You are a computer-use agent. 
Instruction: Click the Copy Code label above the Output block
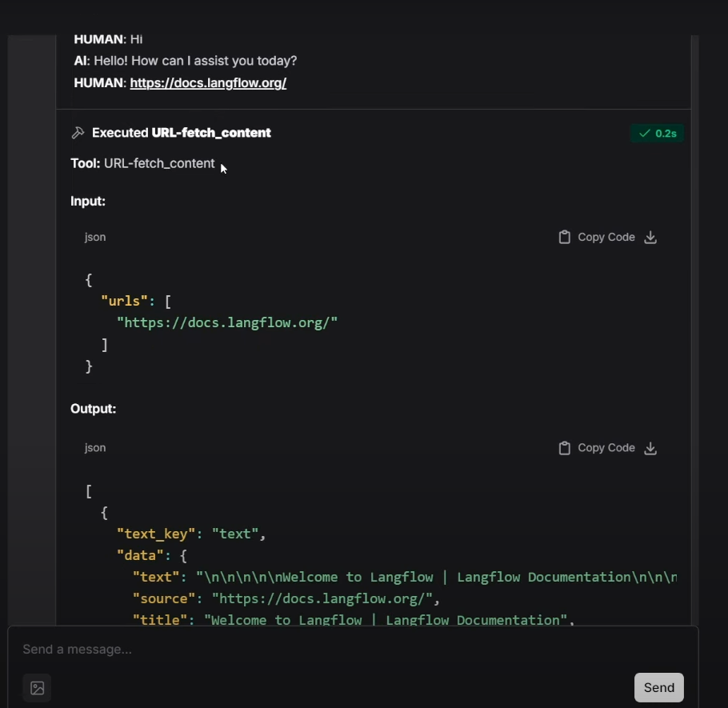coord(606,447)
